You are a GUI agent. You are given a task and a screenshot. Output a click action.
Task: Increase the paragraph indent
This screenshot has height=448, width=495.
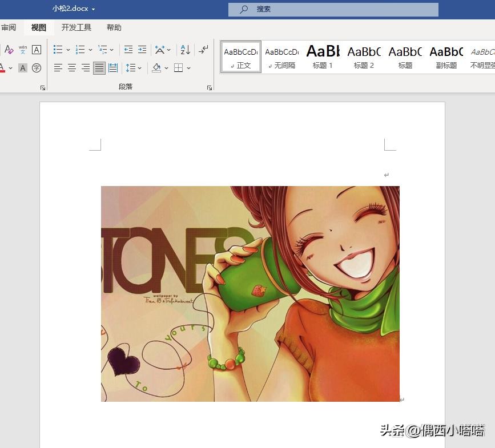pos(142,50)
